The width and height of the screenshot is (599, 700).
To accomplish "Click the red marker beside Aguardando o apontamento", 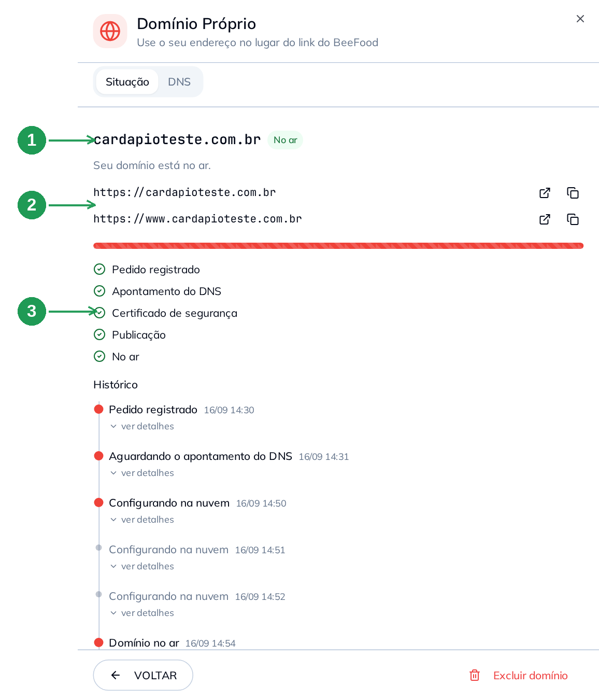I will coord(98,456).
